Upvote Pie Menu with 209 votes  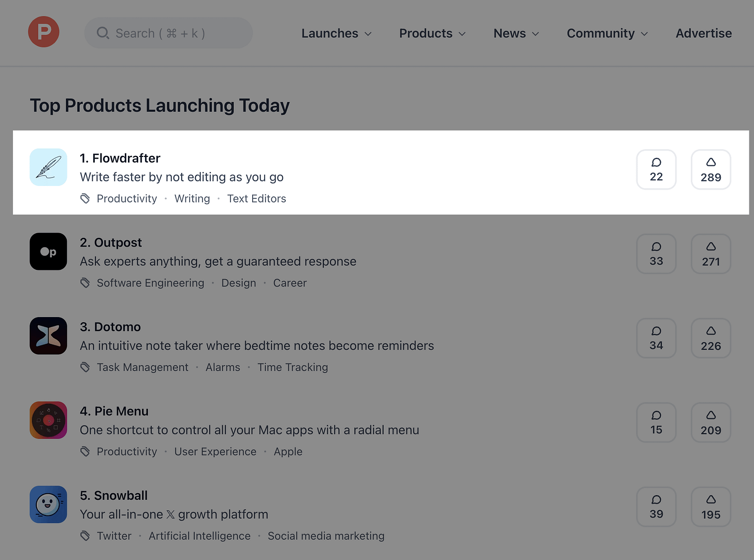[x=711, y=423]
